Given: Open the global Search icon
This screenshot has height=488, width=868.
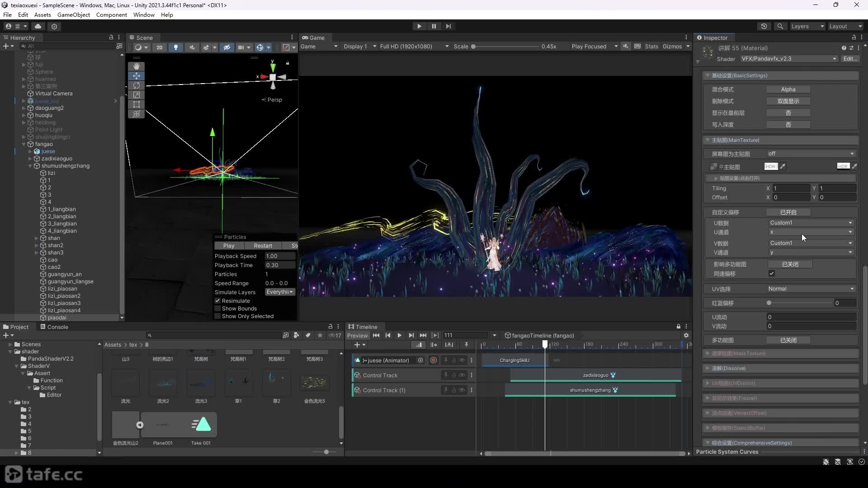Looking at the screenshot, I should tap(780, 26).
